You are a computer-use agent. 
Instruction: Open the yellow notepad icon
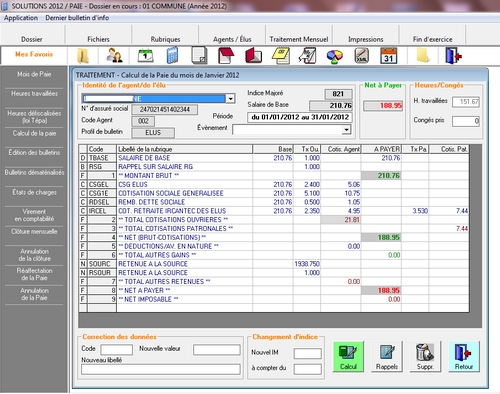[x=281, y=55]
